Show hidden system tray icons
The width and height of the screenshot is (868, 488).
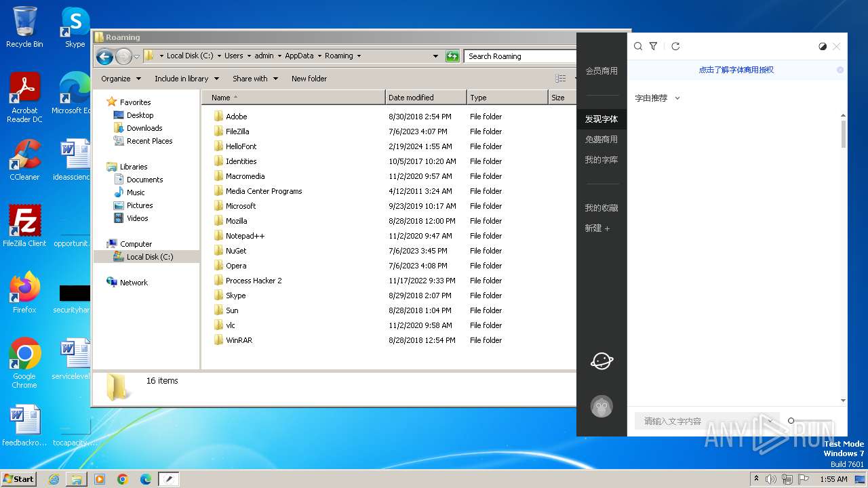coord(756,479)
